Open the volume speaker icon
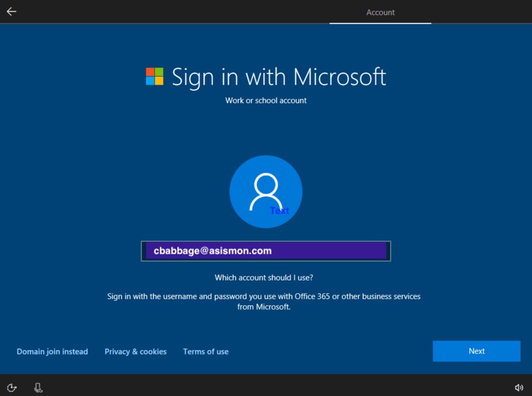The width and height of the screenshot is (532, 396). click(519, 388)
